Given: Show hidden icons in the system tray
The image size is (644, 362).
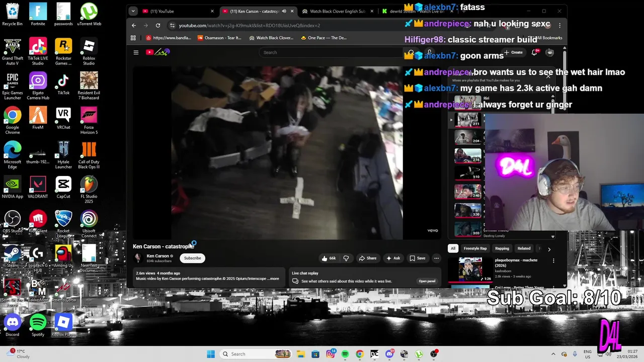Looking at the screenshot, I should 553,354.
